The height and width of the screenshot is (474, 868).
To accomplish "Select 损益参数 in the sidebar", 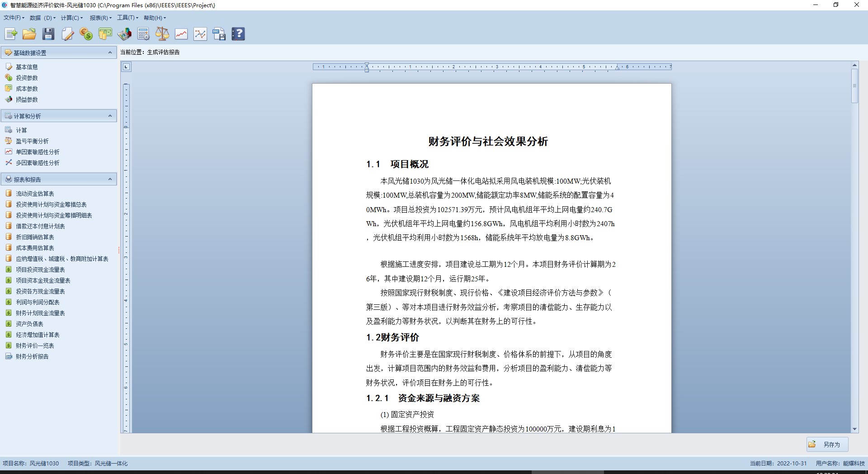I will tap(27, 100).
